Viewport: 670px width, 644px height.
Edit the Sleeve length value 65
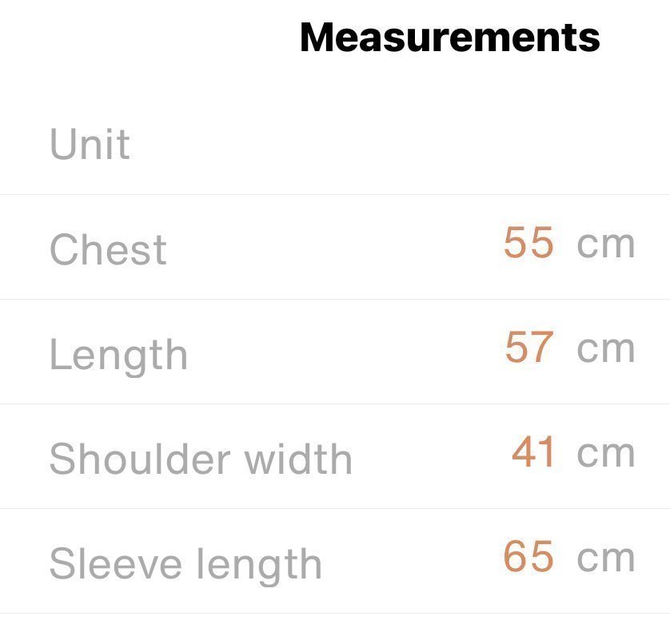click(528, 557)
